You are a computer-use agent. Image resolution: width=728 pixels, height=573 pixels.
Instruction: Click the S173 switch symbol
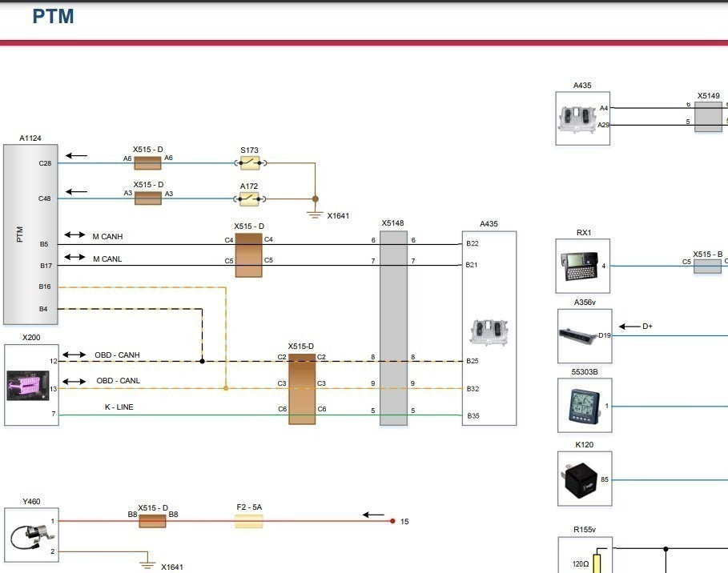point(251,163)
